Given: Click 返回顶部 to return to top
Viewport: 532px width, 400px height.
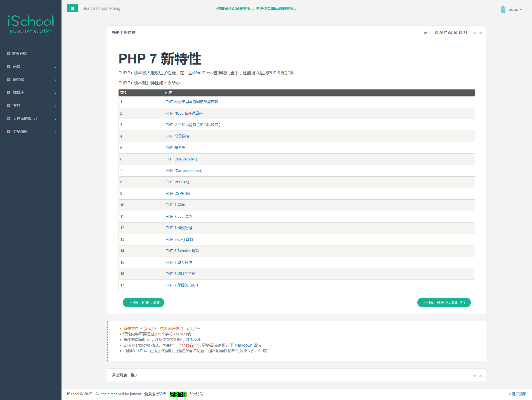Looking at the screenshot, I should click(517, 394).
